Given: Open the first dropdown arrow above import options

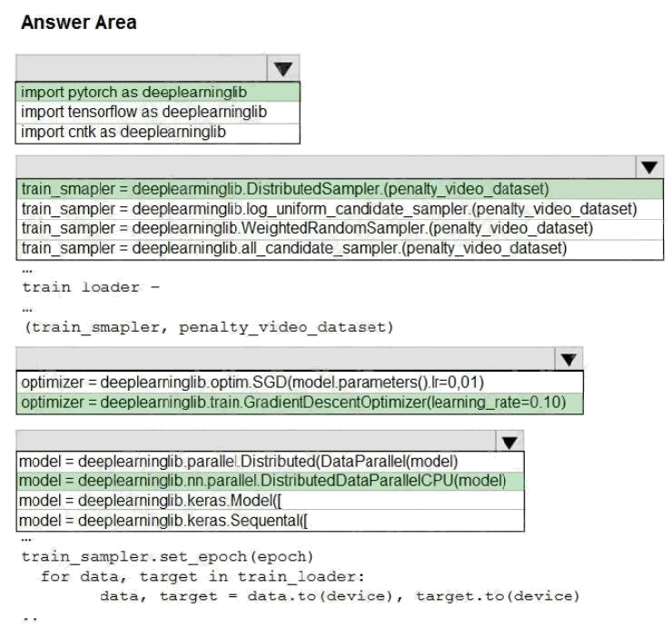Looking at the screenshot, I should (282, 68).
